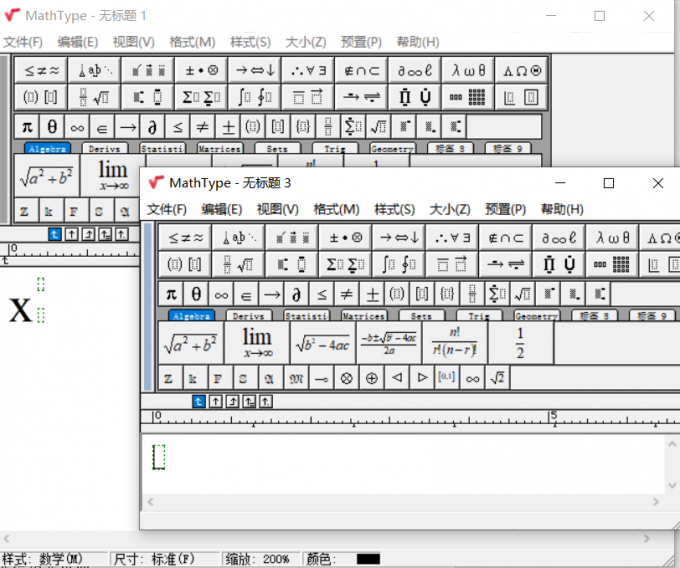Switch to Trig tab in 无标题 1 window

[x=335, y=149]
